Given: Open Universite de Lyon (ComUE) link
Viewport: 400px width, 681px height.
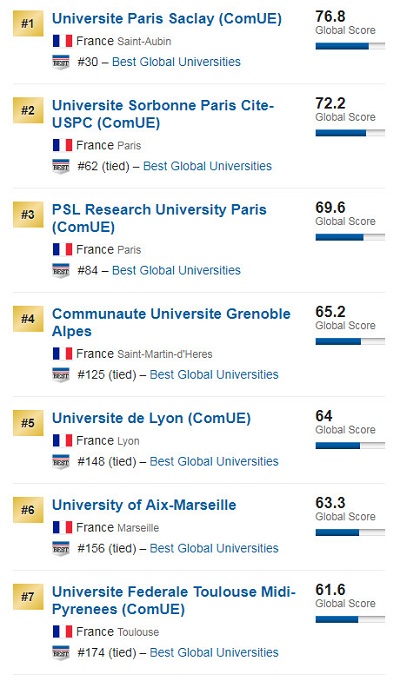Looking at the screenshot, I should point(151,418).
